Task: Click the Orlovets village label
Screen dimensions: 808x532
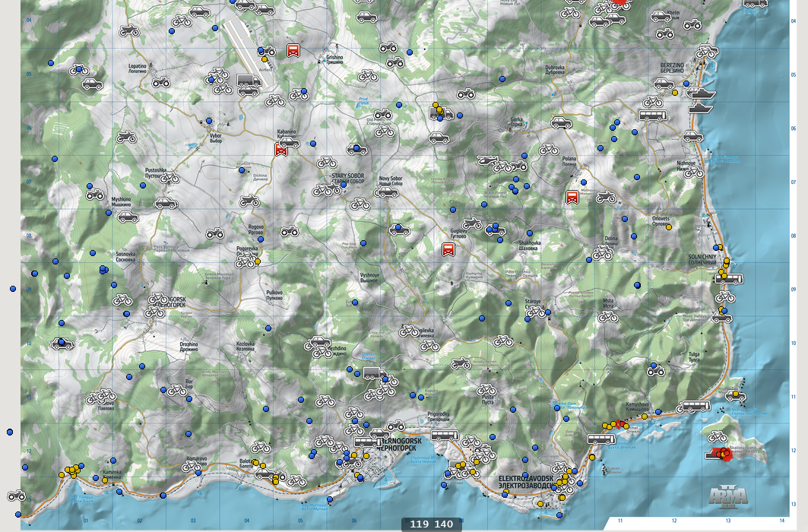Action: click(x=661, y=221)
